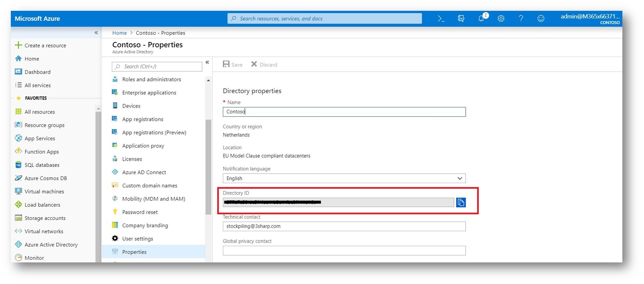
Task: Click the Global privacy contact field
Action: pos(344,250)
